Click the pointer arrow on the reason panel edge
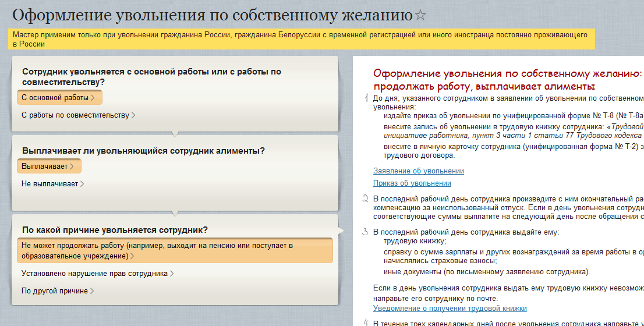644x326 pixels. pos(342,231)
